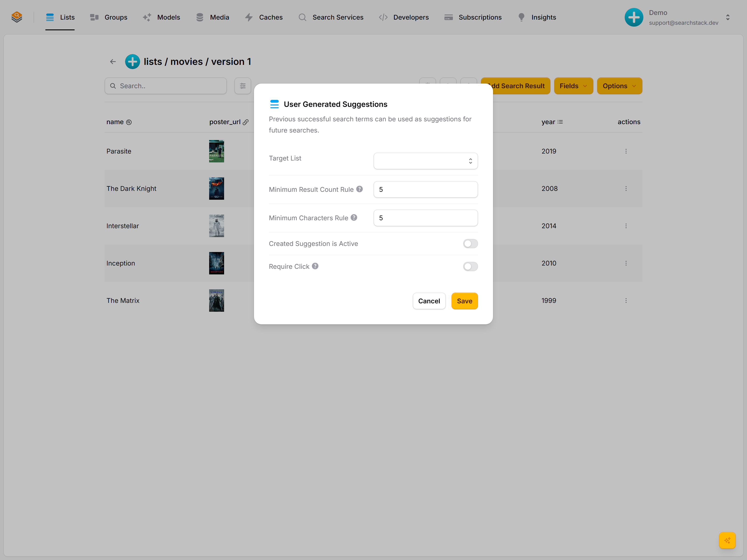Open the Search Services tab
Image resolution: width=747 pixels, height=560 pixels.
(331, 17)
